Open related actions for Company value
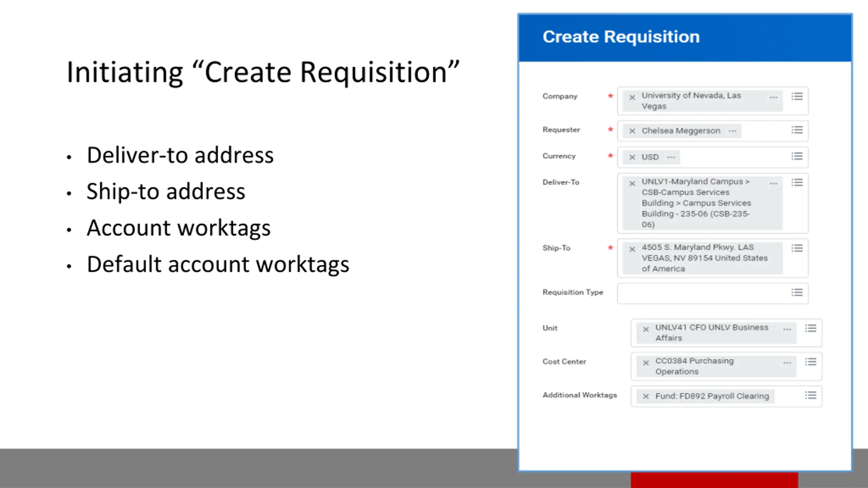The width and height of the screenshot is (868, 488). coord(773,98)
